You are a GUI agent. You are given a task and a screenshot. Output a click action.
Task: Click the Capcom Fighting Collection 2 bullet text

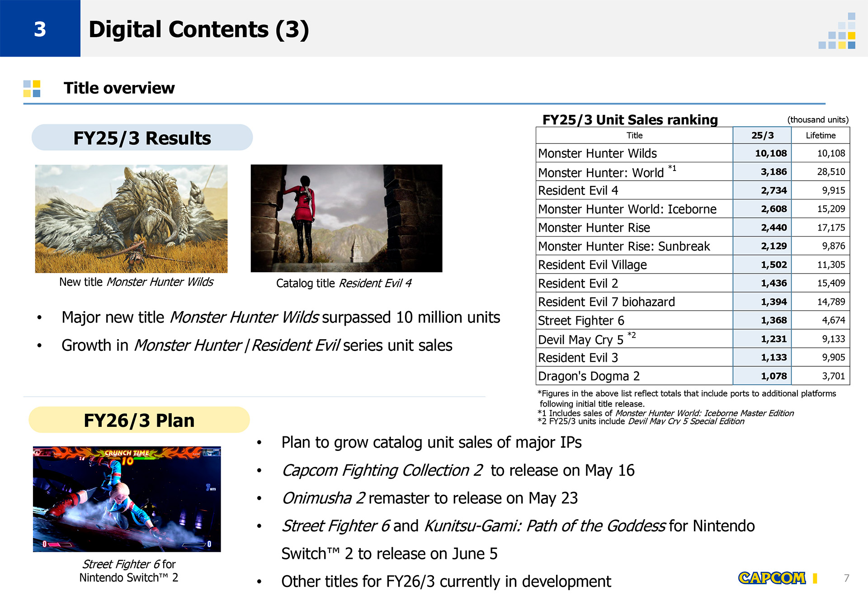458,470
